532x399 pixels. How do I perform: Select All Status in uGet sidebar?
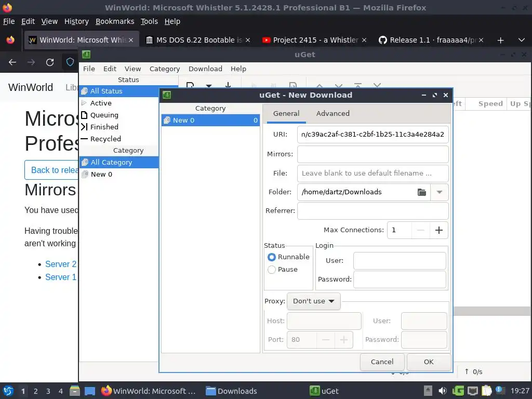pos(119,91)
